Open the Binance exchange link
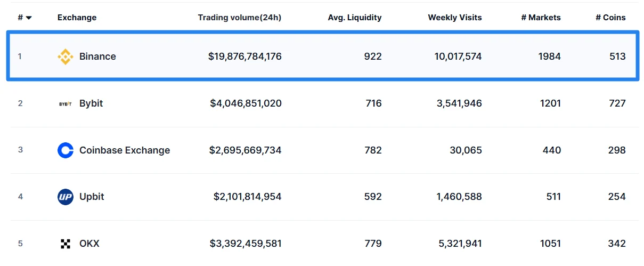This screenshot has height=266, width=644. pyautogui.click(x=97, y=57)
